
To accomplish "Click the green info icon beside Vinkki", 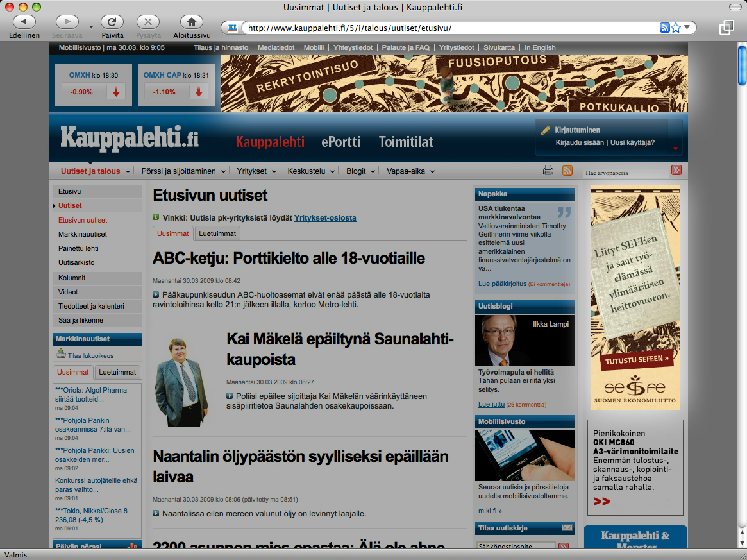I will [x=156, y=217].
